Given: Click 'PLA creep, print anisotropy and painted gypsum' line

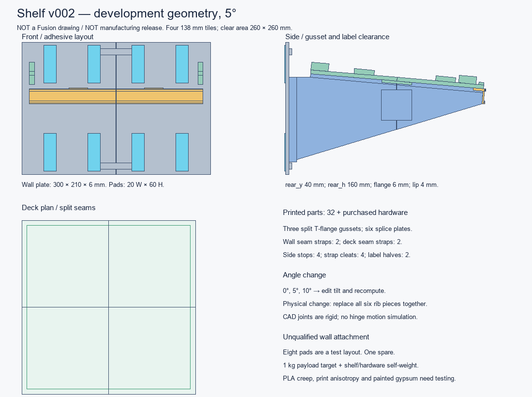Looking at the screenshot, I should click(369, 378).
